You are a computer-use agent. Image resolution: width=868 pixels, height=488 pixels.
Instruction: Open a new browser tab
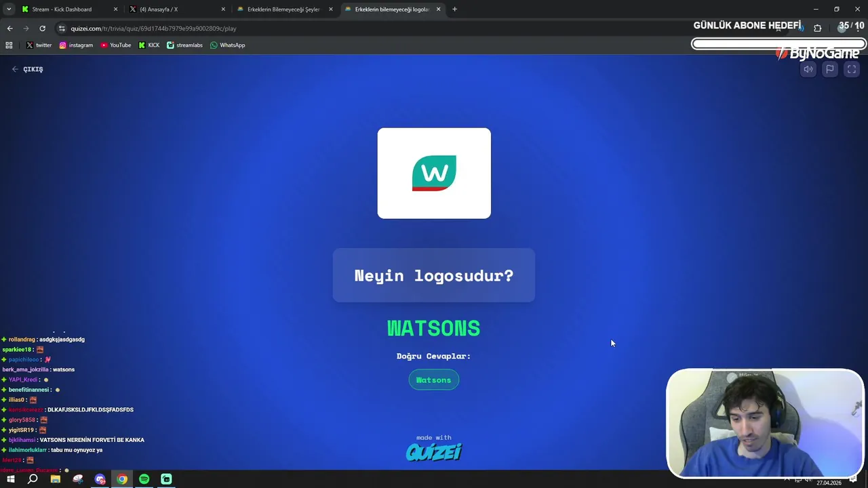pos(454,9)
